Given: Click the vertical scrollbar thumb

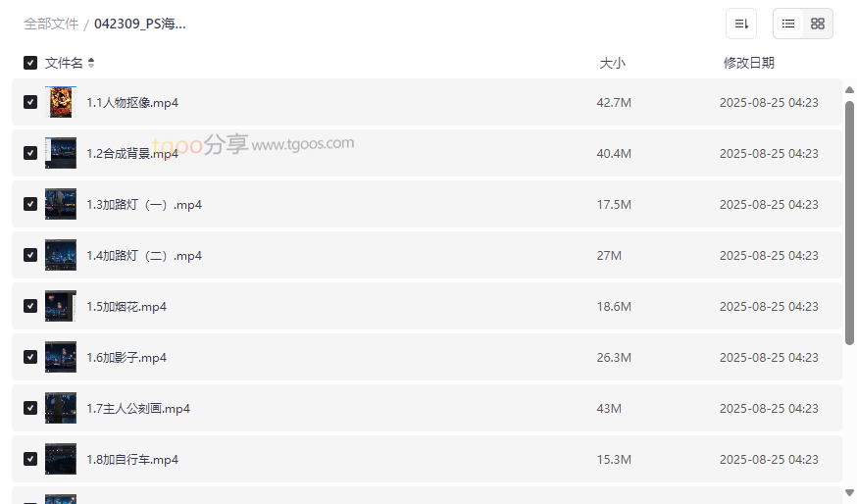Looking at the screenshot, I should pyautogui.click(x=849, y=221).
